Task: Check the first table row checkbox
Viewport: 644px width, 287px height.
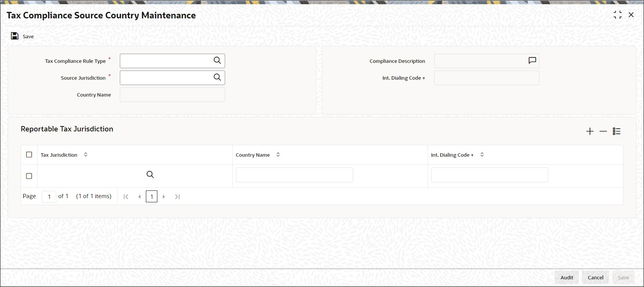Action: pos(29,176)
